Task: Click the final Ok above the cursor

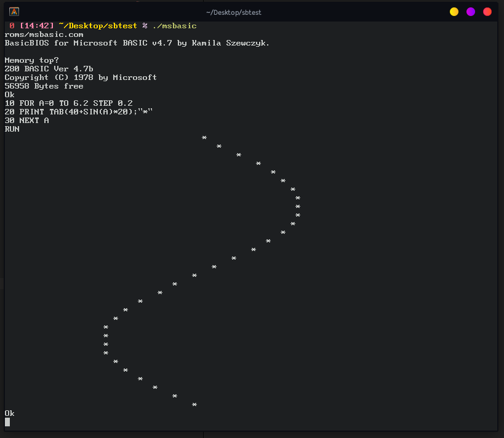Action: click(x=9, y=413)
